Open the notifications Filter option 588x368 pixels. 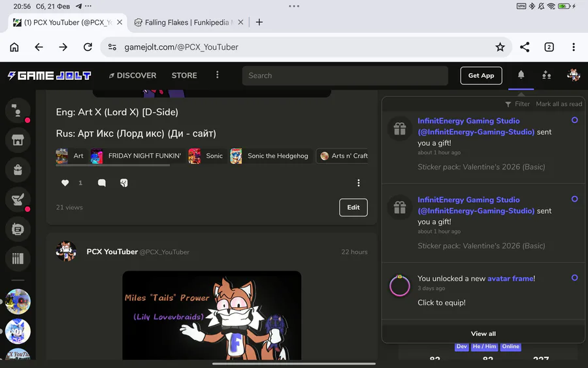pos(517,104)
